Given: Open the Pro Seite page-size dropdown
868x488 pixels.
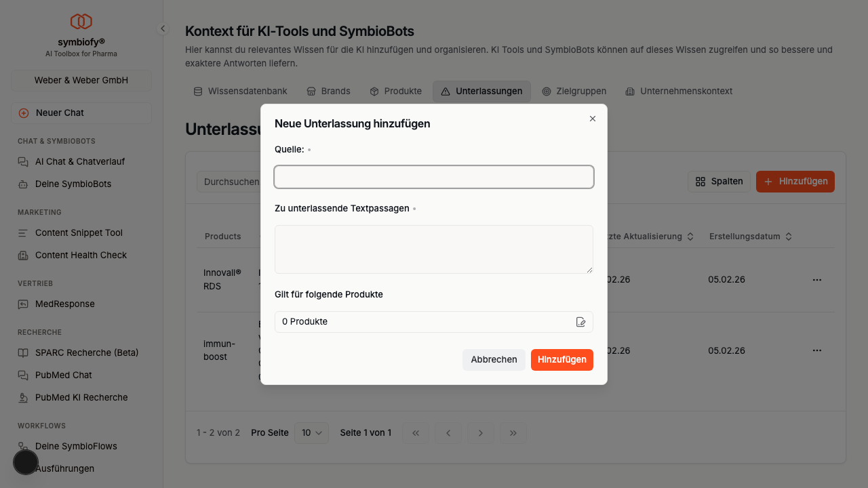Looking at the screenshot, I should pos(311,432).
